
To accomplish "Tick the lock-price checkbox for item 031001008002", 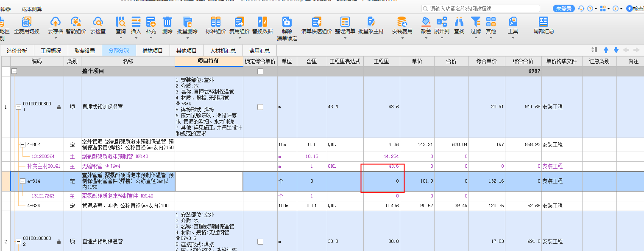I will tap(260, 241).
